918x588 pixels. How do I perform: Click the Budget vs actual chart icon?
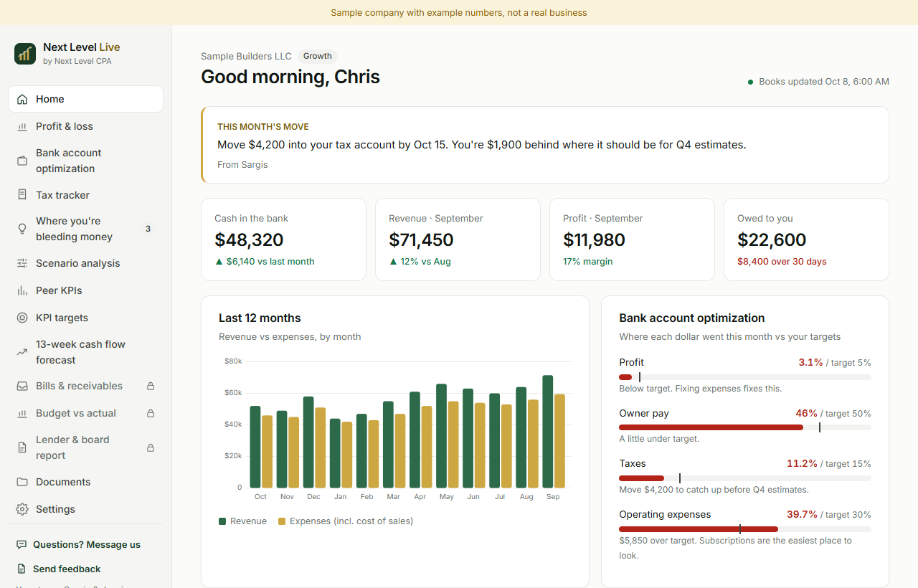[22, 413]
